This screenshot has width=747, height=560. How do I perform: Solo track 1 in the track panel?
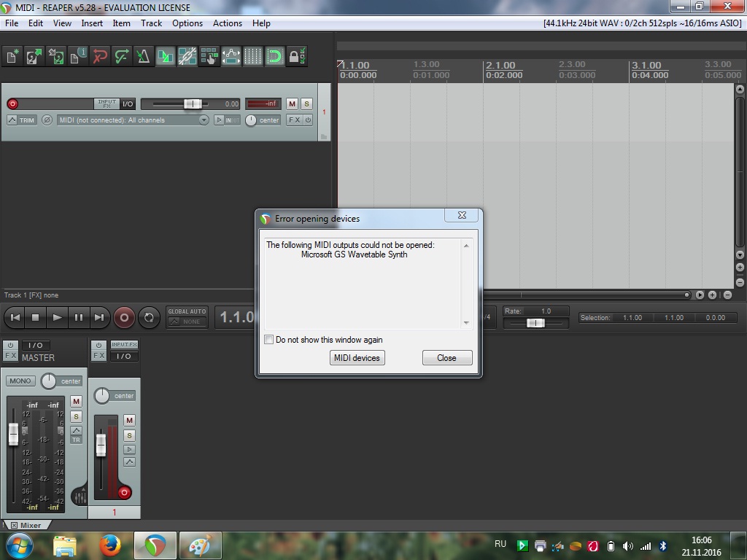[307, 104]
